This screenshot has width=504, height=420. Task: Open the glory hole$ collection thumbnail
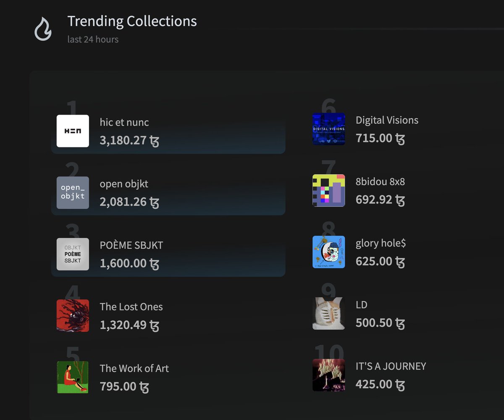[x=328, y=252]
